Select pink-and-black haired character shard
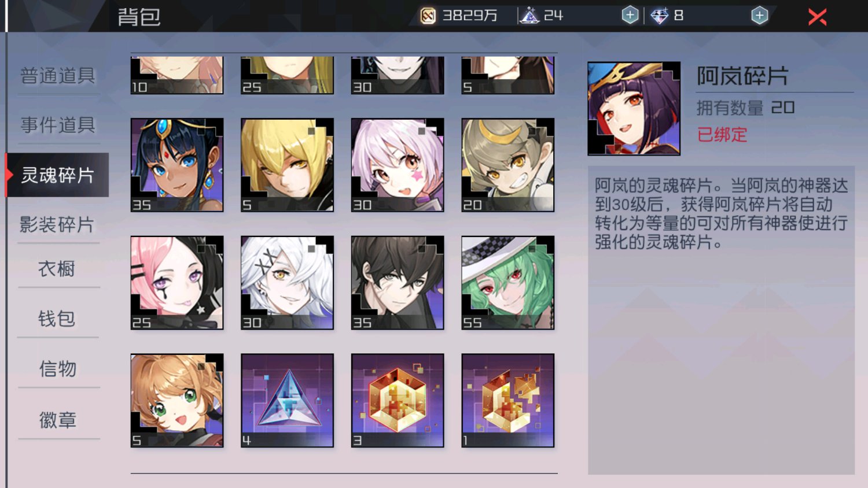 point(177,283)
